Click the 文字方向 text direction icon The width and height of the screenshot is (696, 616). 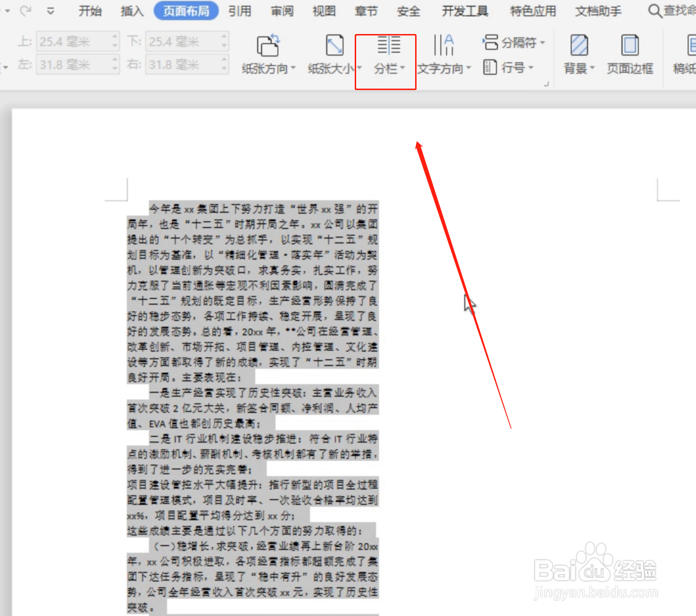click(x=443, y=45)
